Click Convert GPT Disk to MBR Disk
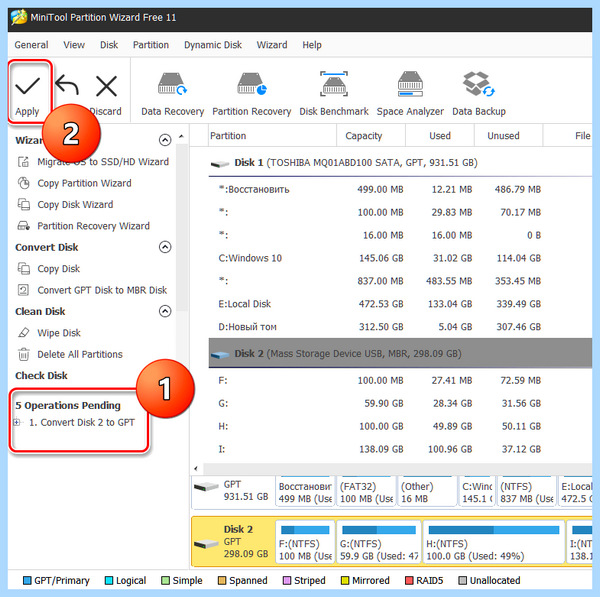This screenshot has height=597, width=600. tap(102, 290)
